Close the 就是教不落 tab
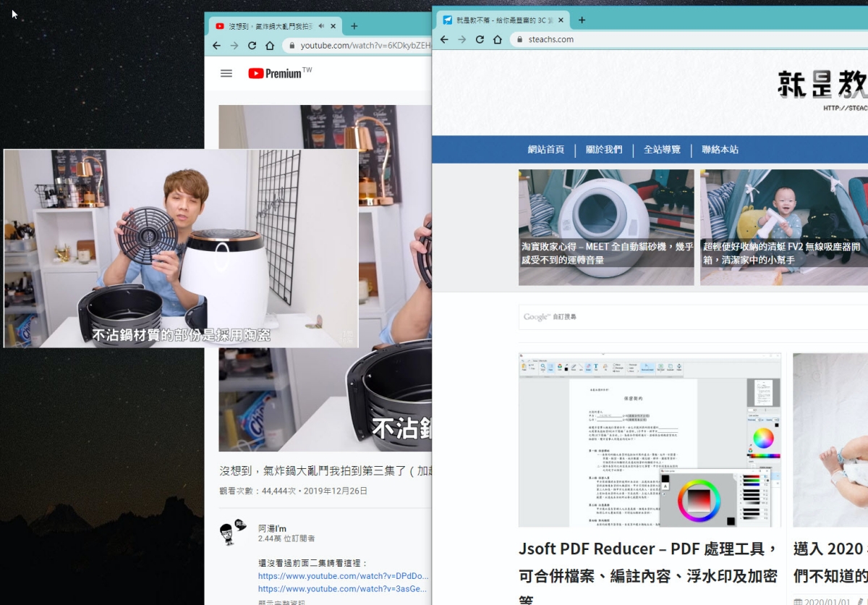Image resolution: width=868 pixels, height=605 pixels. point(561,20)
